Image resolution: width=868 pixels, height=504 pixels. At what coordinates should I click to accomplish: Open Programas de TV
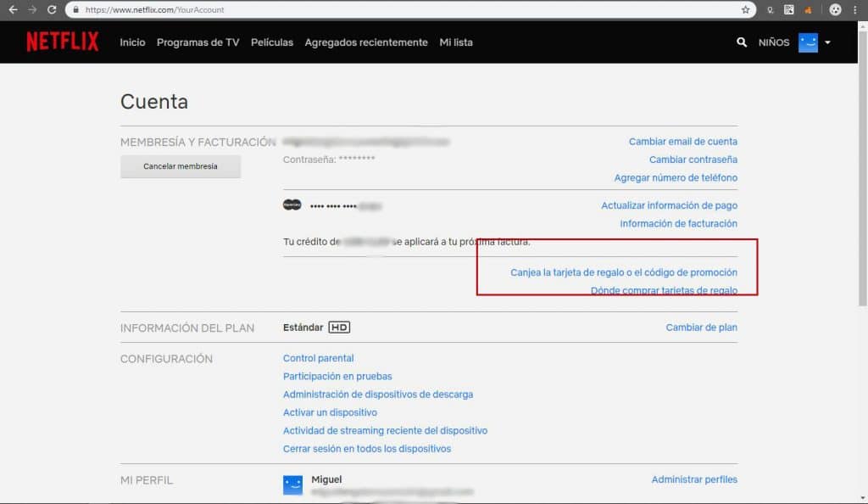pyautogui.click(x=198, y=42)
